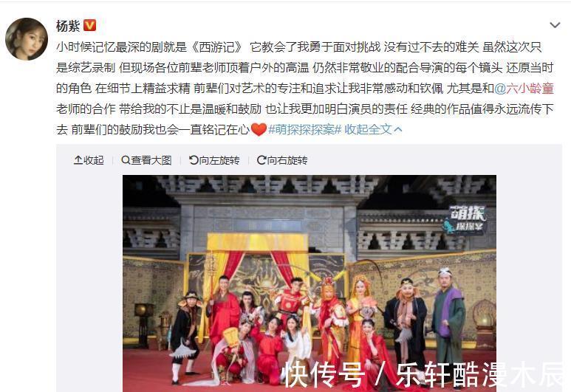Click the orange V verified badge
This screenshot has width=571, height=392.
[89, 26]
